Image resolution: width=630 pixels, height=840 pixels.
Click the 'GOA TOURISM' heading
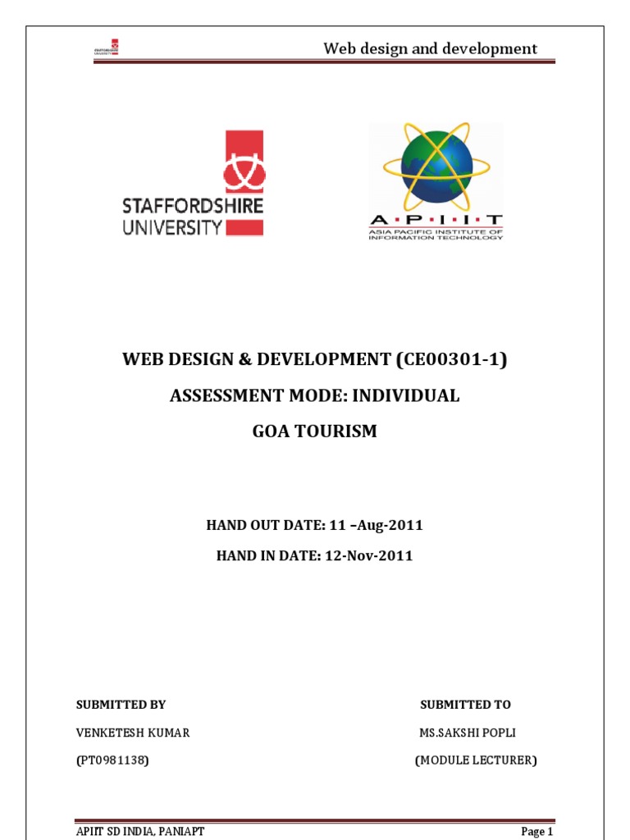(x=314, y=431)
